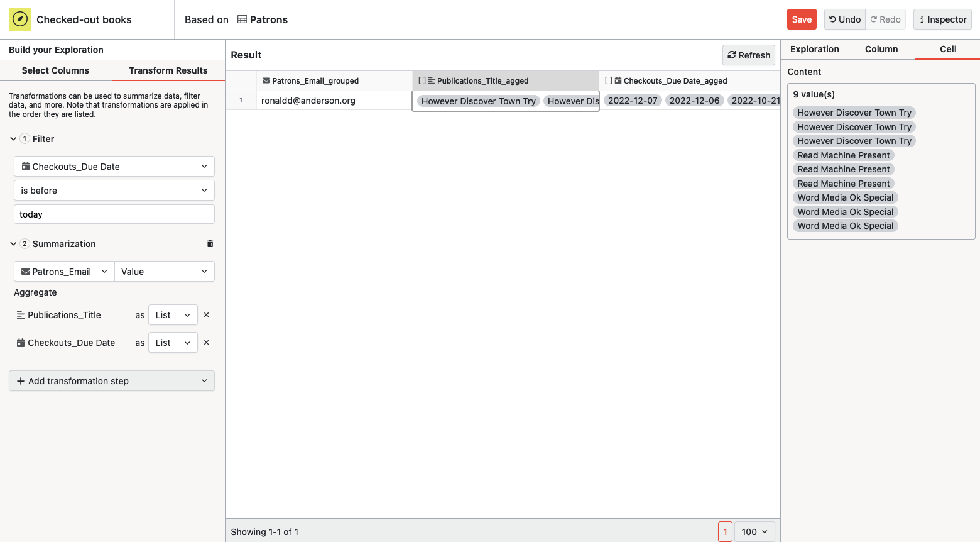Click row number 1 in result table
Screen dimensions: 980x542
[x=241, y=101]
